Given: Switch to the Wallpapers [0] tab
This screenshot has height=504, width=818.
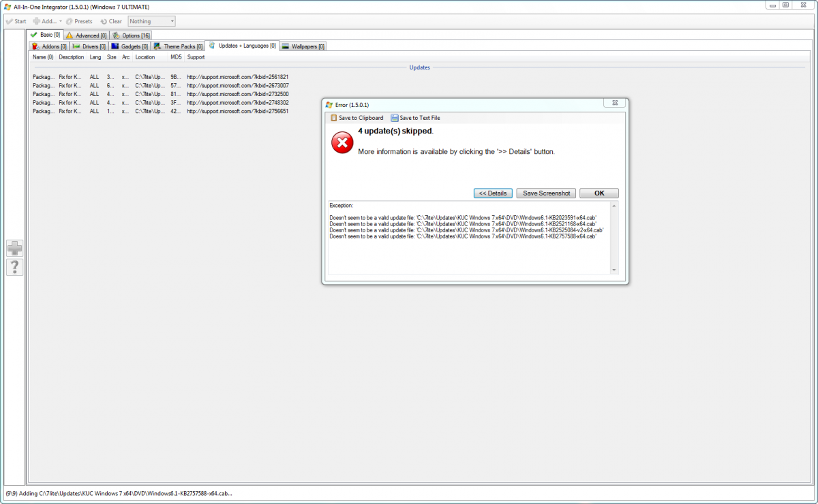Looking at the screenshot, I should click(303, 46).
